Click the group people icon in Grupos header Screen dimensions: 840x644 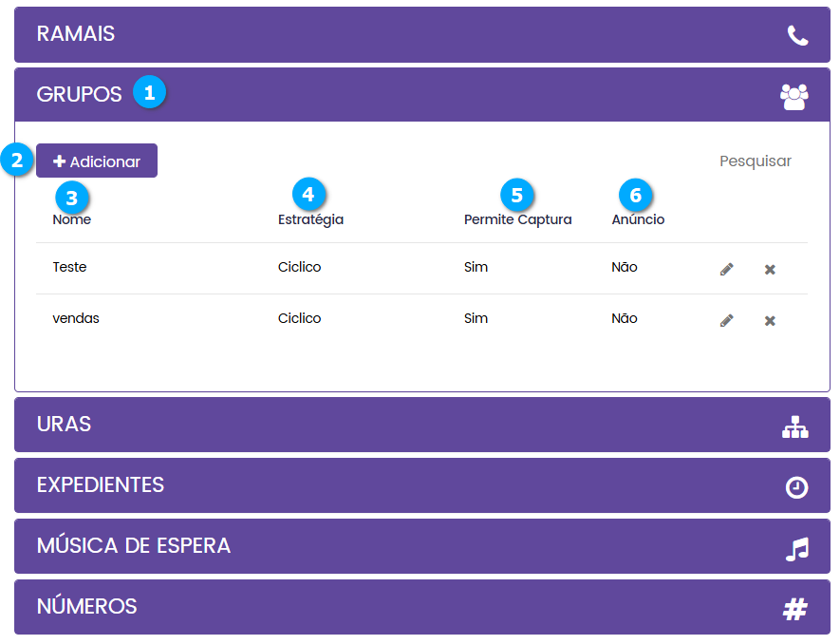click(793, 96)
